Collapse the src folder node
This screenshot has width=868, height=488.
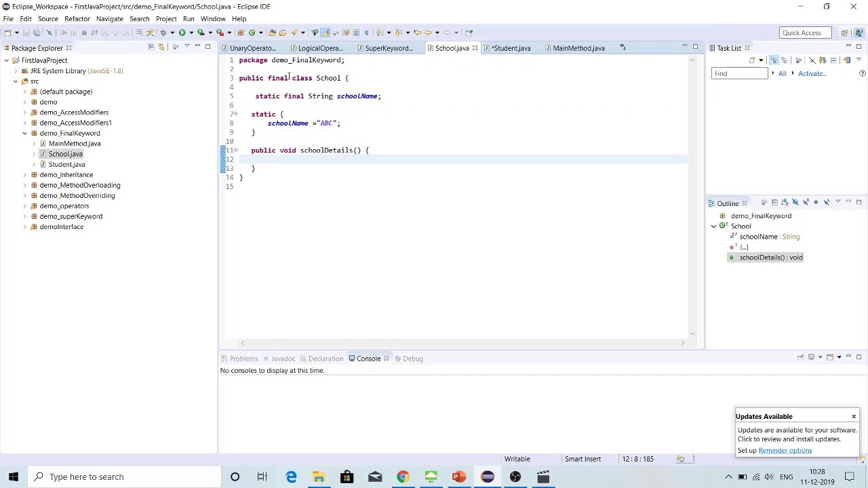(16, 81)
